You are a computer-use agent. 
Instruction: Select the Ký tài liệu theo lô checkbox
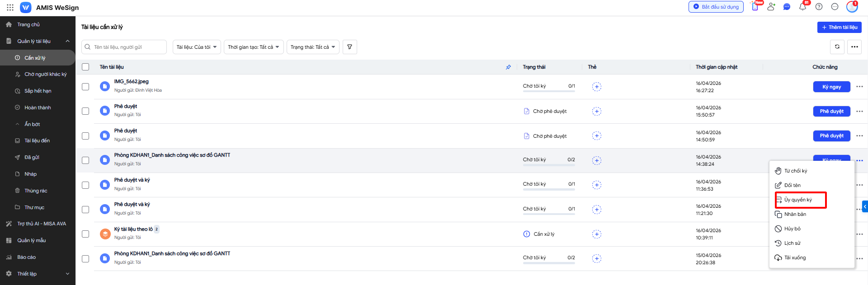(85, 234)
